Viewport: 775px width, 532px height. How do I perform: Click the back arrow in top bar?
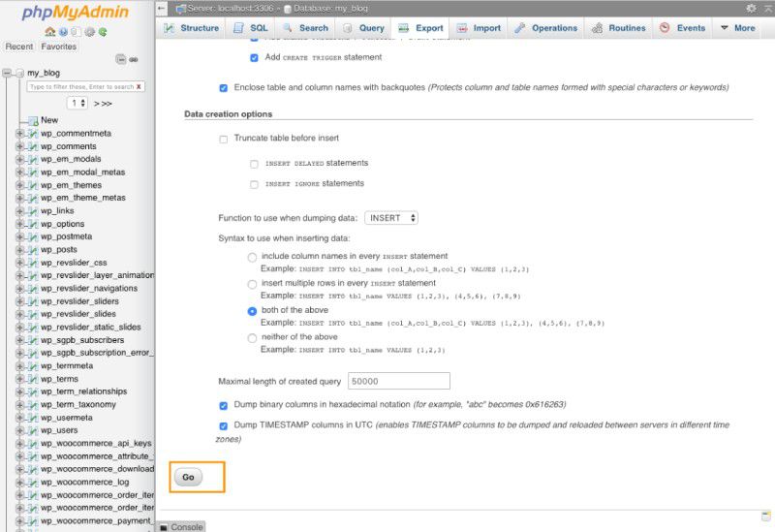(x=162, y=9)
